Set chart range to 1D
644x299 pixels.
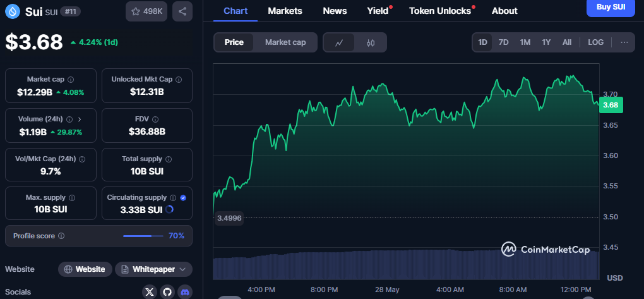[x=482, y=42]
